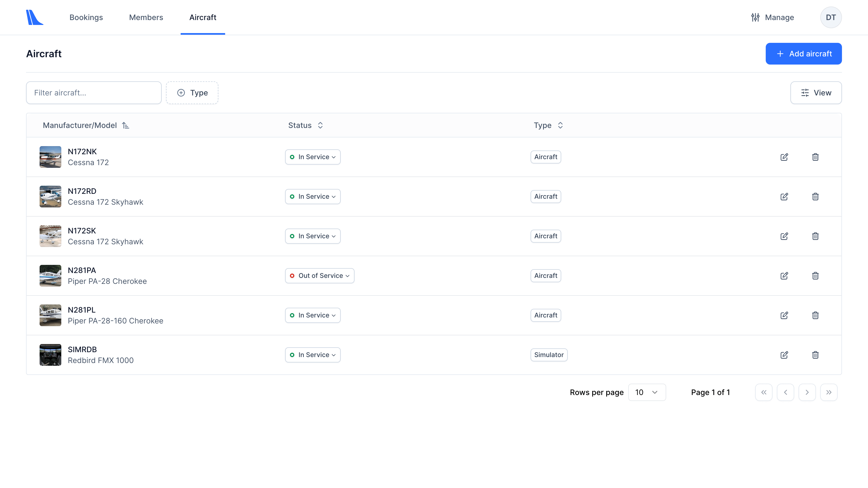Switch to the Bookings tab
868x488 pixels.
[86, 17]
